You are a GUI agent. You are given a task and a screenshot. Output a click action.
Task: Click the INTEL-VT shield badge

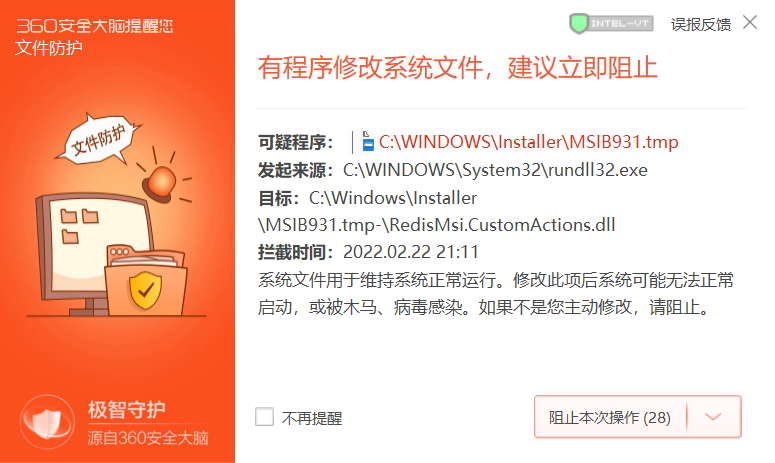[x=611, y=23]
